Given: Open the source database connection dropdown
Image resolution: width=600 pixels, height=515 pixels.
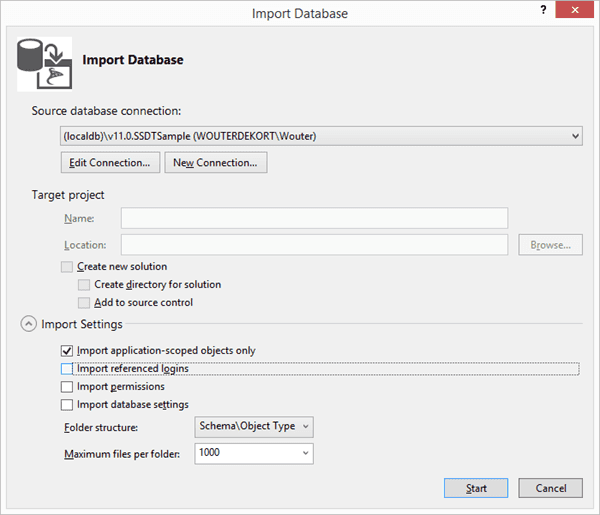Looking at the screenshot, I should [x=321, y=136].
